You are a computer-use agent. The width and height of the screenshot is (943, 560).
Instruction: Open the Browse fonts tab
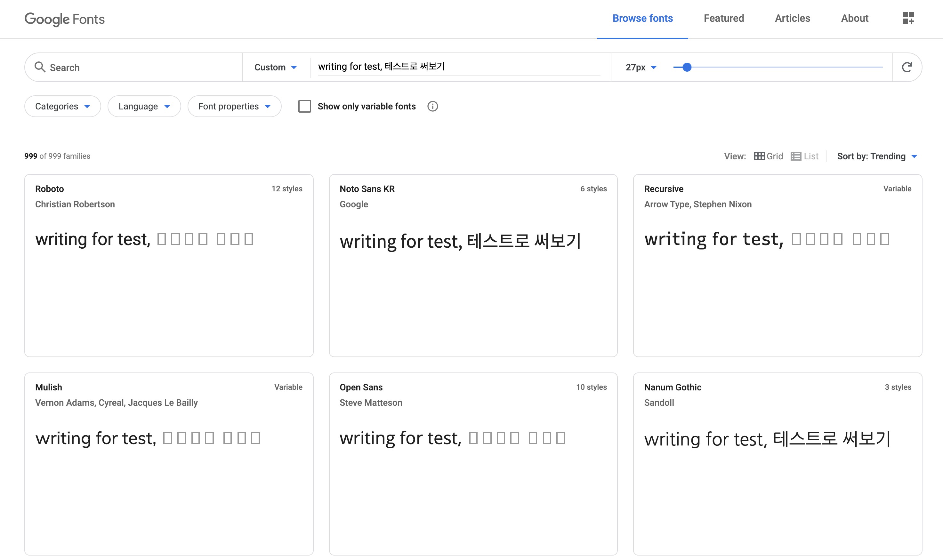coord(642,18)
